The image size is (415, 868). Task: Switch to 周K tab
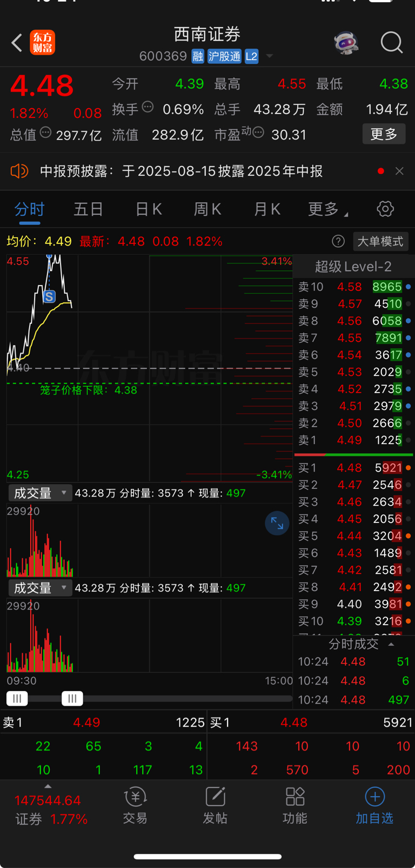(207, 209)
